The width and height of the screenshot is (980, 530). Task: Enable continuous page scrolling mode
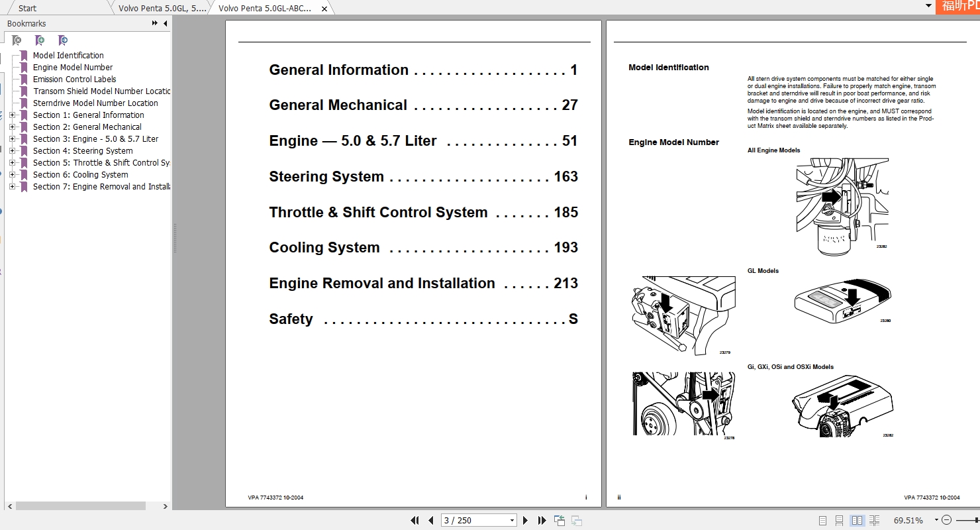coord(839,521)
